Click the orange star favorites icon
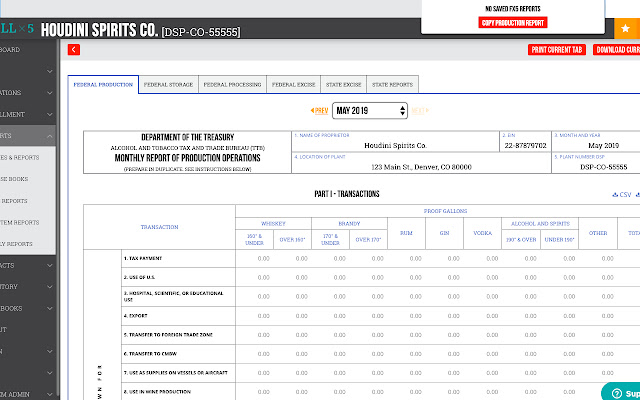 [x=626, y=28]
